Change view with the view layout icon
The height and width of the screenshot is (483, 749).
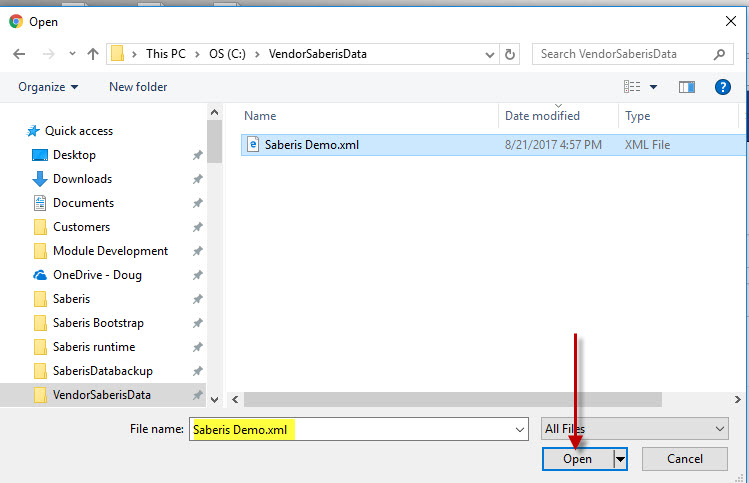point(633,87)
